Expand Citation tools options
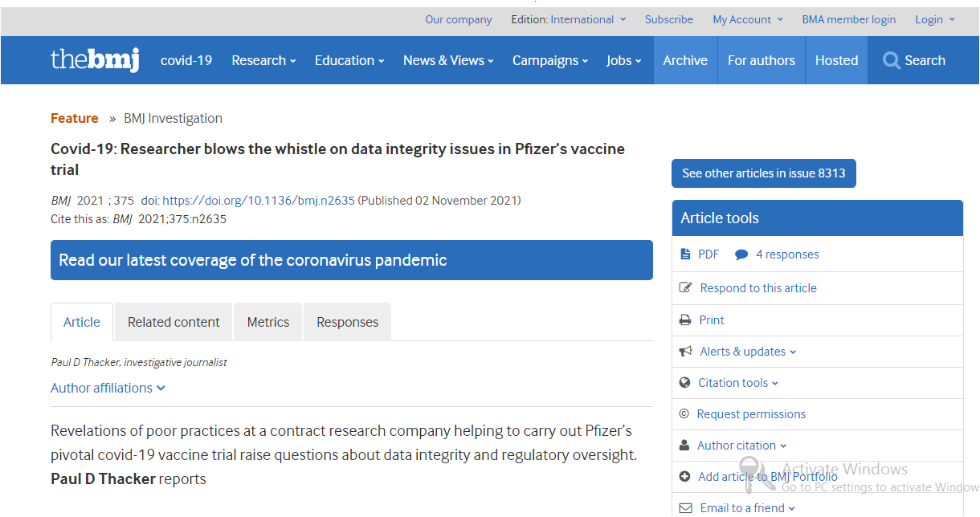980x517 pixels. tap(738, 383)
